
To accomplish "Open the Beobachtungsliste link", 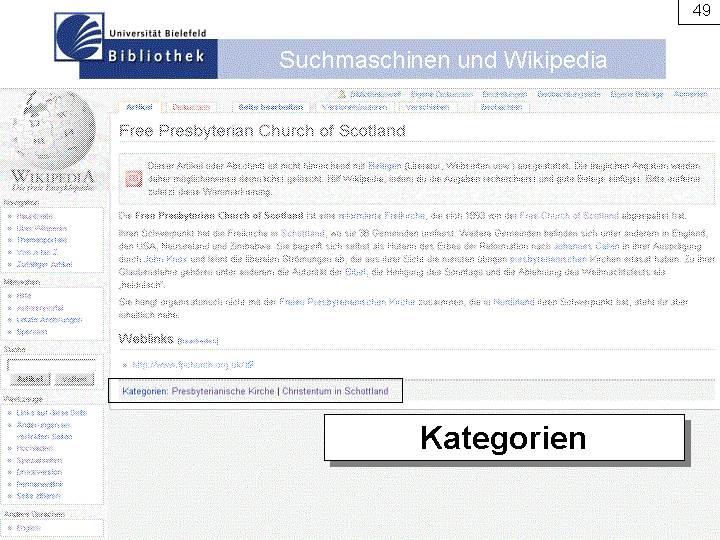I will tap(568, 94).
